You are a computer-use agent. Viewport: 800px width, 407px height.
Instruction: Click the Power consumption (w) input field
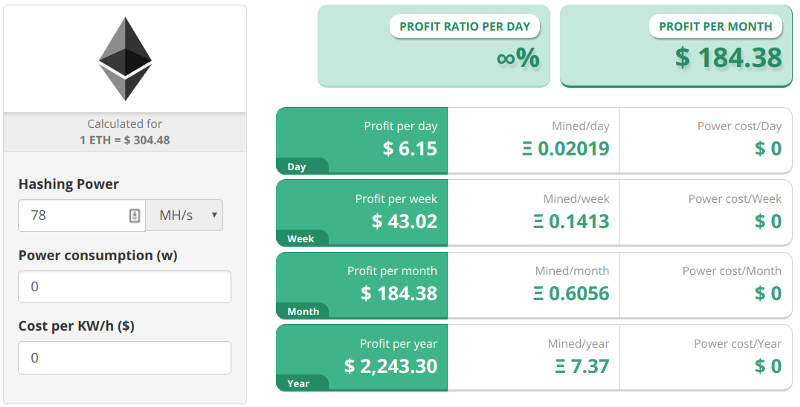tap(124, 286)
